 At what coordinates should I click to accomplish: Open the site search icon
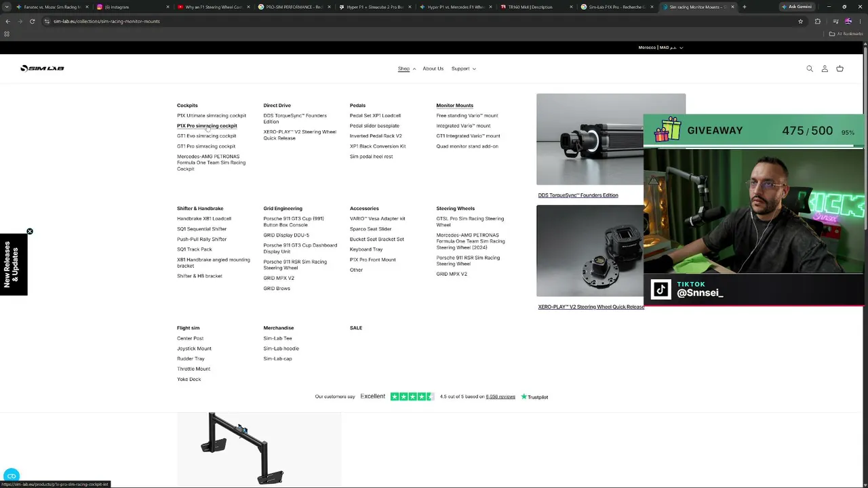pyautogui.click(x=810, y=68)
